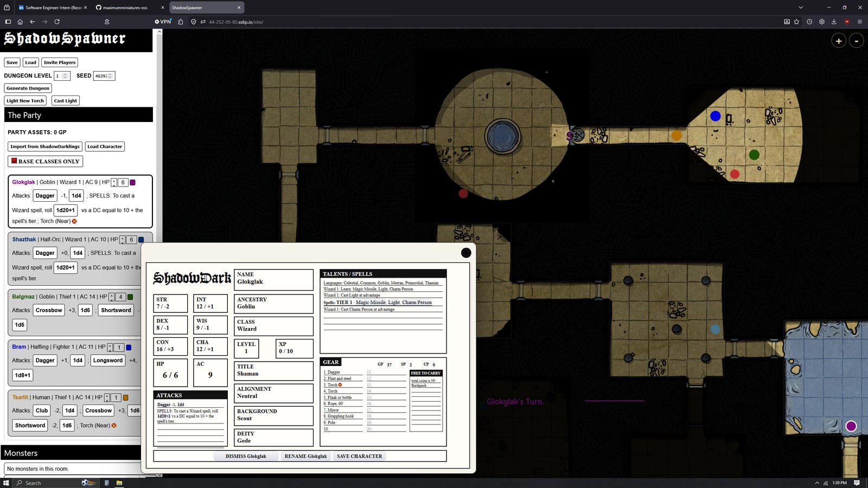868x488 pixels.
Task: Open the browser home page
Action: pos(20,22)
